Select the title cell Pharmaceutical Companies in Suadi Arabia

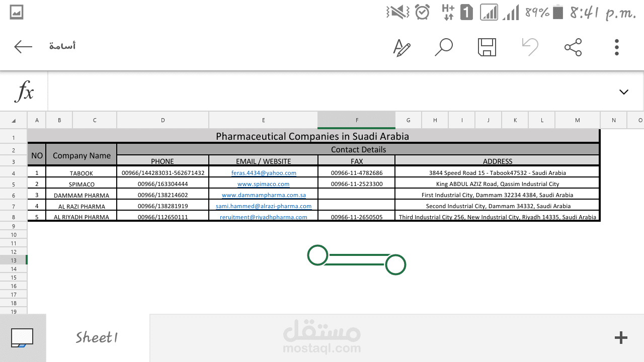313,136
